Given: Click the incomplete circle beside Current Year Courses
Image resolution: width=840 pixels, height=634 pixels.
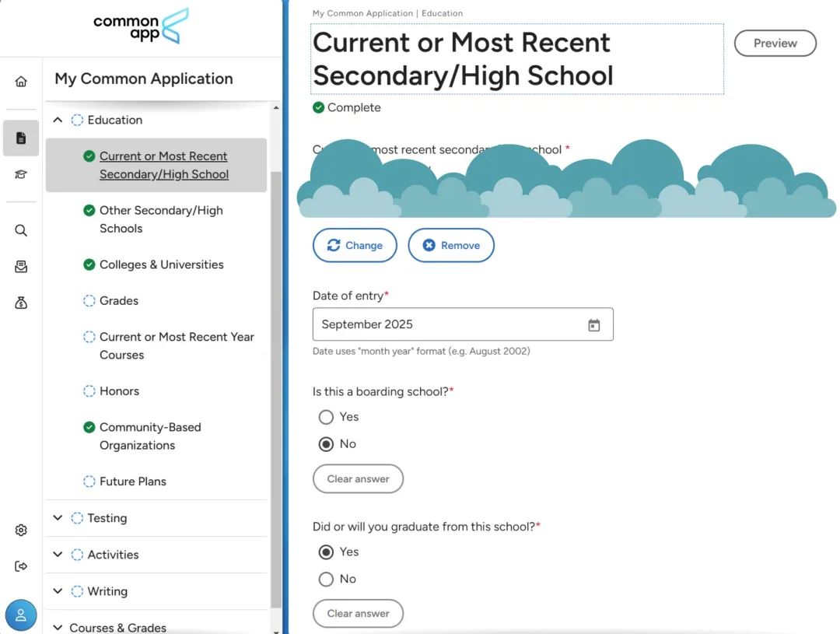Looking at the screenshot, I should pos(89,337).
